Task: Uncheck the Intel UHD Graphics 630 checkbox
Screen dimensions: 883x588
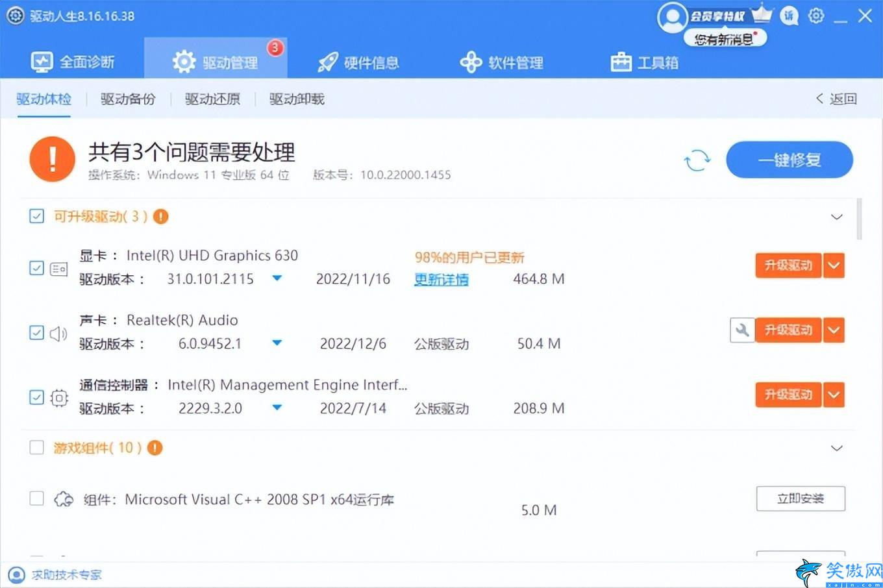Action: 37,268
